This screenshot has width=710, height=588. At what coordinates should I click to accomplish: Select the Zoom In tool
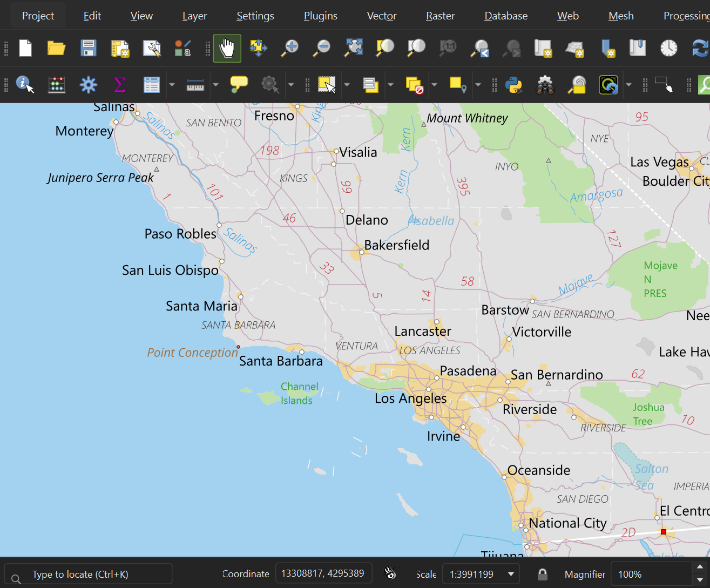(x=290, y=48)
